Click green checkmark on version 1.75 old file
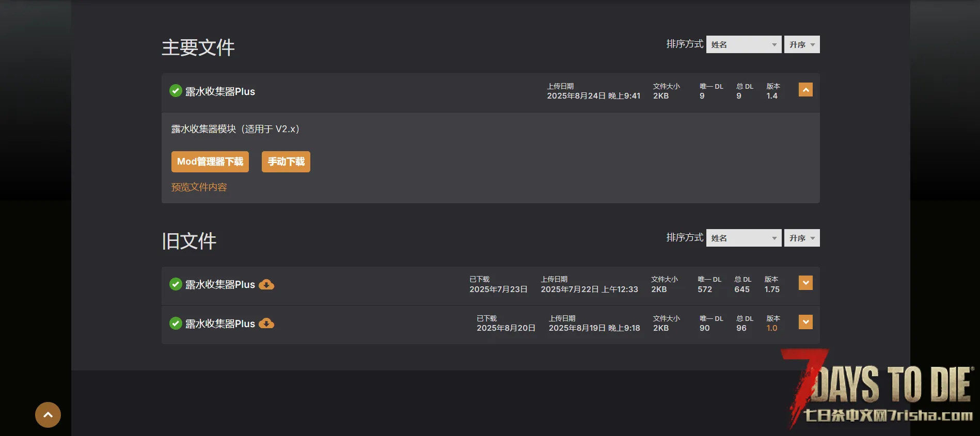The height and width of the screenshot is (436, 980). tap(176, 284)
